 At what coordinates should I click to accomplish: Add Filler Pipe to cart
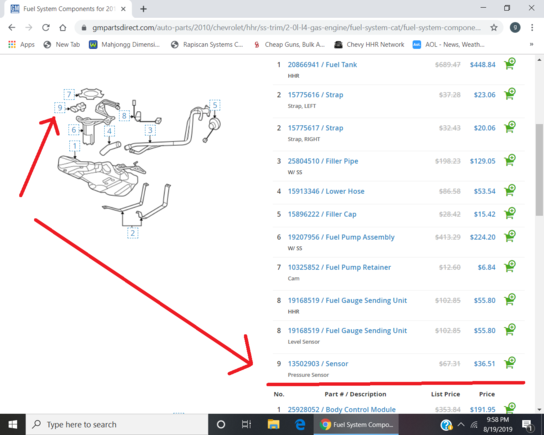coord(510,160)
